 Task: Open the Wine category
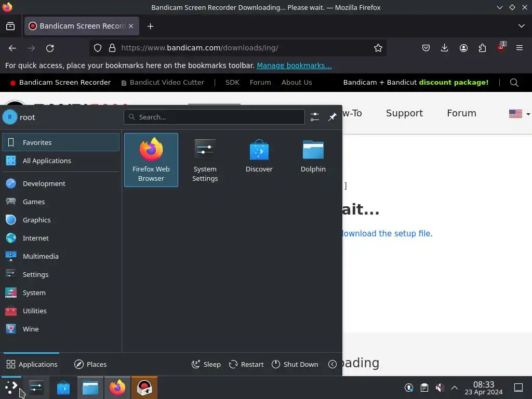tap(61, 329)
